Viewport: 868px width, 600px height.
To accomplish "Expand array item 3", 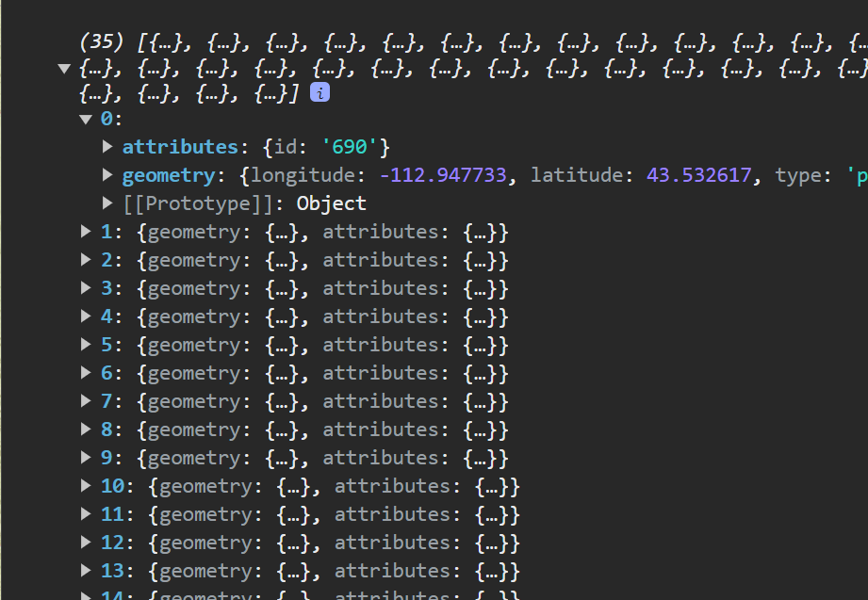I will pos(87,288).
